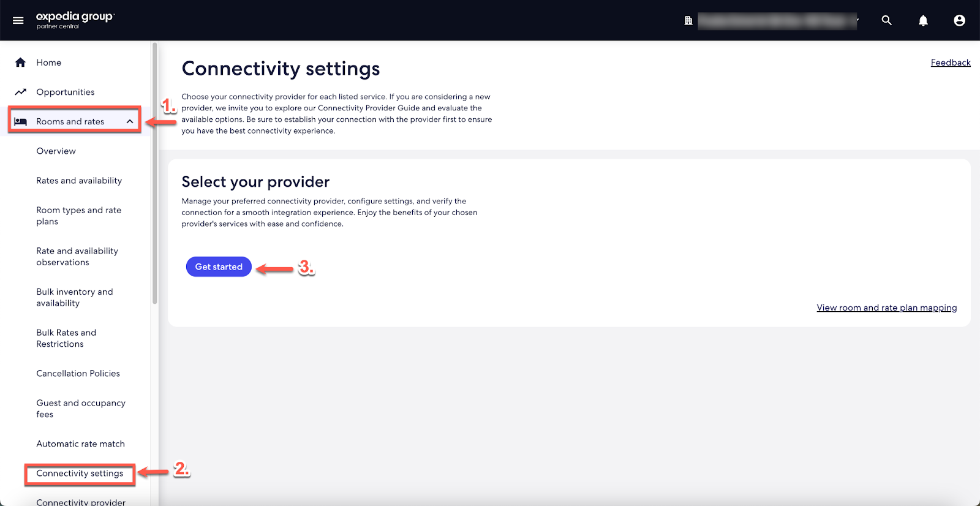The width and height of the screenshot is (980, 506).
Task: Open Bulk inventory and availability
Action: tap(75, 298)
